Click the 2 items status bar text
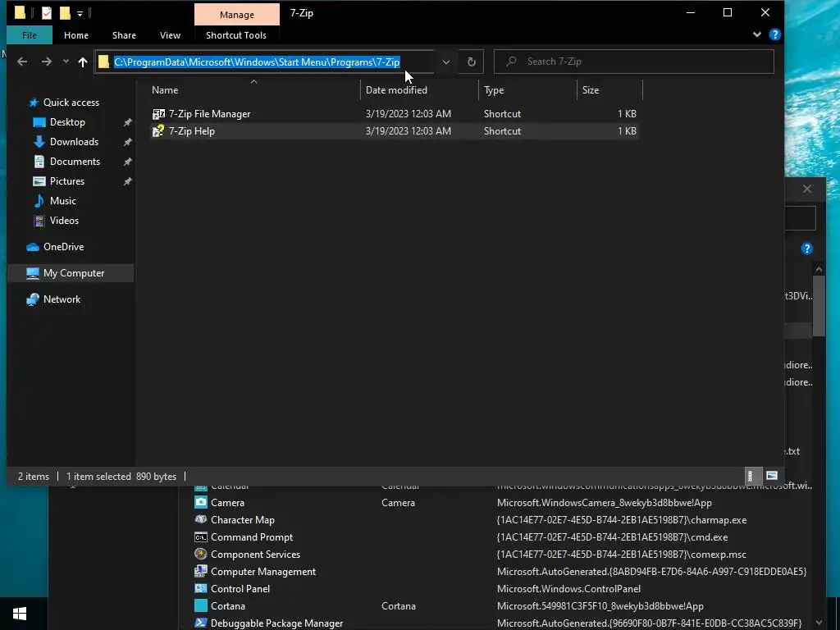The height and width of the screenshot is (630, 840). (33, 477)
